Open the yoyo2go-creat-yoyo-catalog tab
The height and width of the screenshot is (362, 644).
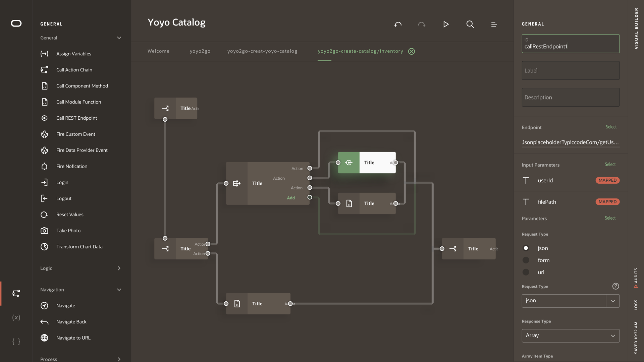point(262,51)
